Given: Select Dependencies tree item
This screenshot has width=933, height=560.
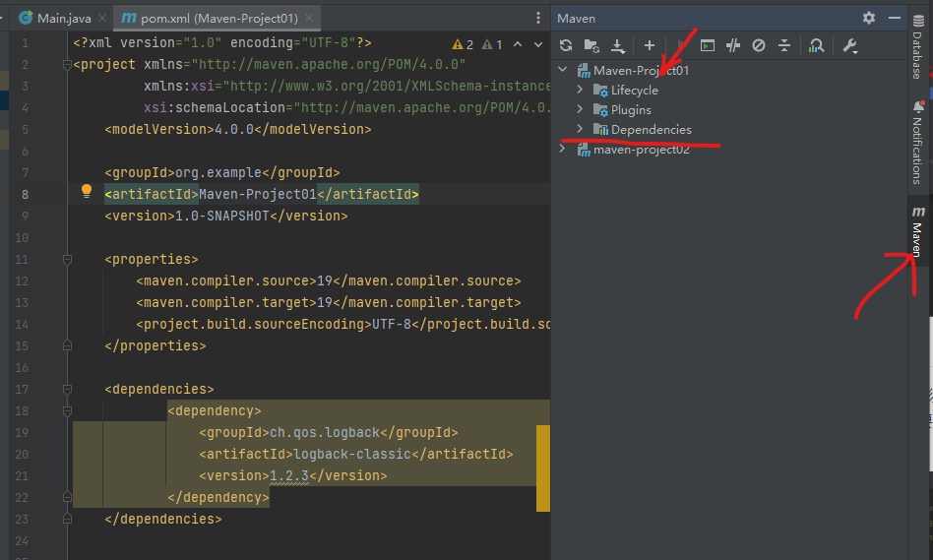Looking at the screenshot, I should tap(651, 129).
